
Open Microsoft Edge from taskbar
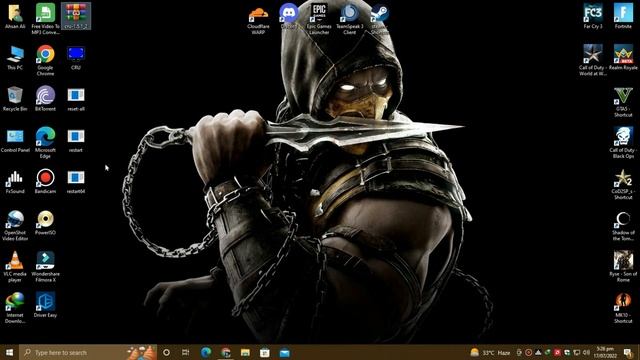[x=206, y=352]
